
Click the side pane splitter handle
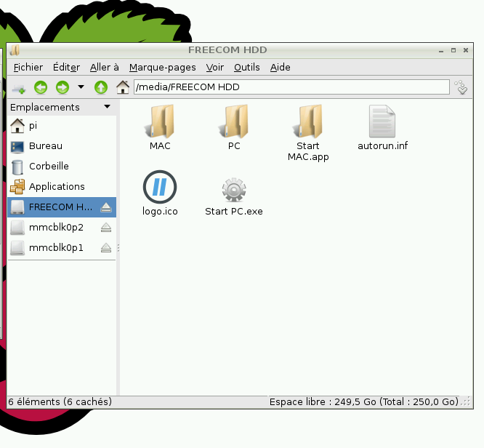pos(118,247)
